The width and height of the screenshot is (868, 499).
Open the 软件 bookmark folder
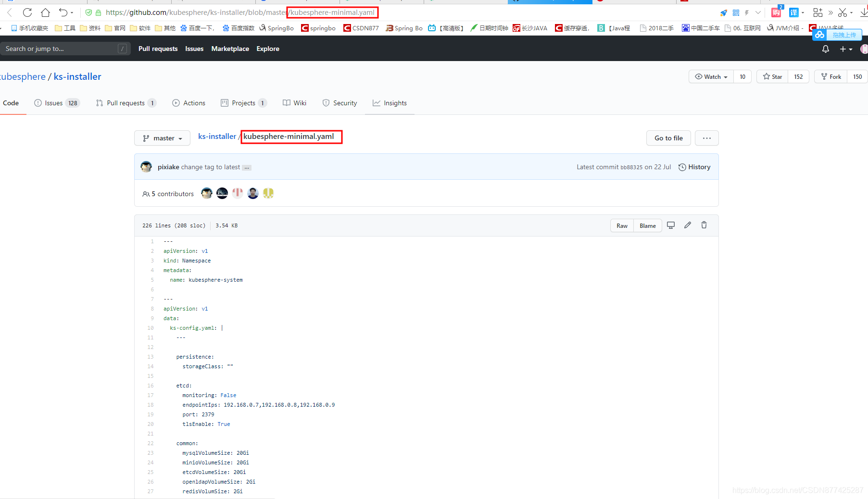pos(140,28)
